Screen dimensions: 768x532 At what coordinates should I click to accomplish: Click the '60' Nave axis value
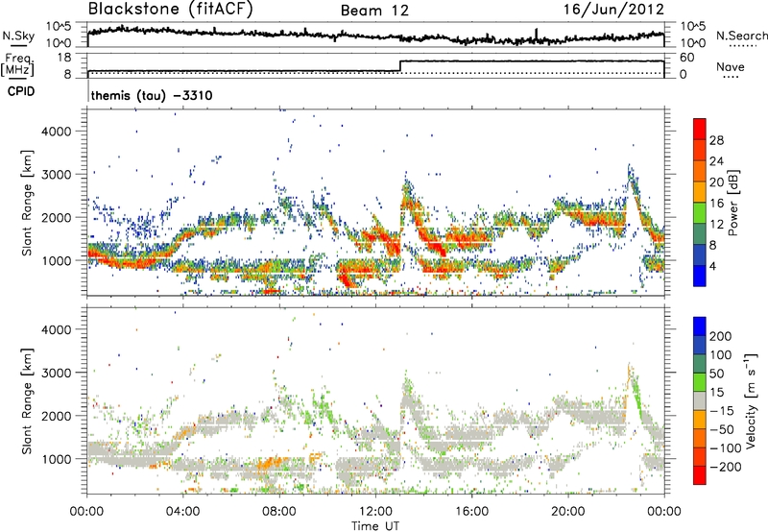(687, 58)
